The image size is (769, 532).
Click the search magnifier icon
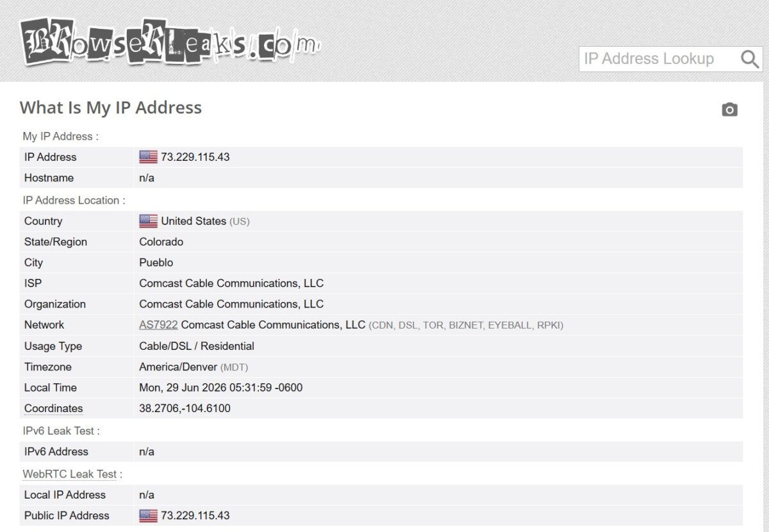click(x=750, y=59)
